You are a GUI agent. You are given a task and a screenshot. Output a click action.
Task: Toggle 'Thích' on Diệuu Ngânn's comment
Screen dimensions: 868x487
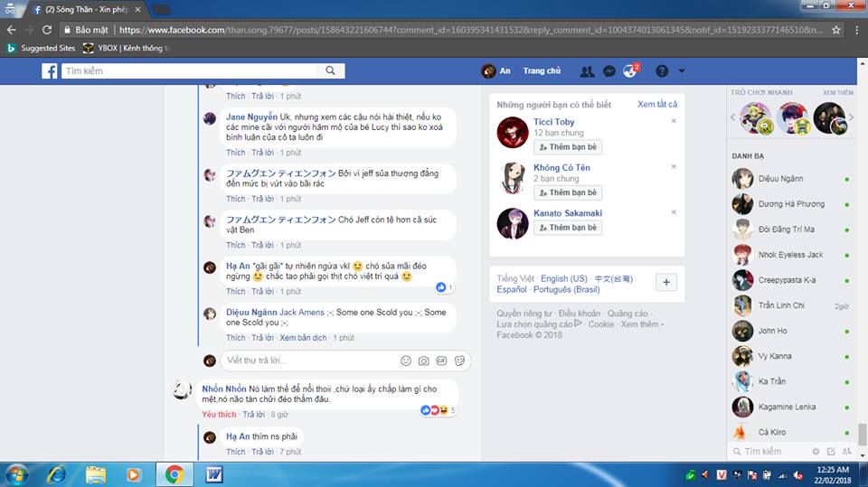pyautogui.click(x=235, y=337)
